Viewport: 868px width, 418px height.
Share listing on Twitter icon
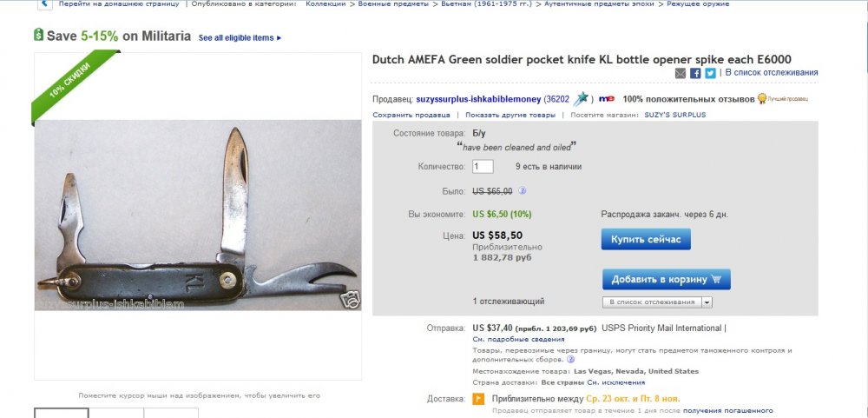click(710, 73)
